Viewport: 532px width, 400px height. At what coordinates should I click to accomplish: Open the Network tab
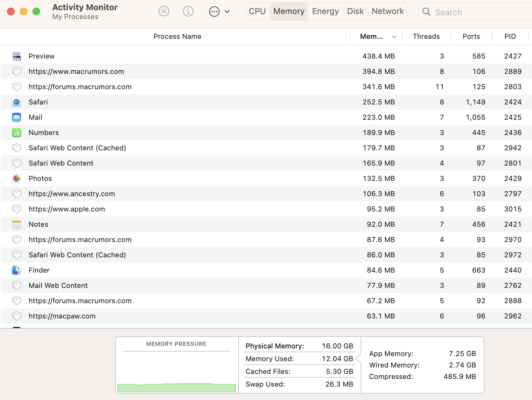388,11
